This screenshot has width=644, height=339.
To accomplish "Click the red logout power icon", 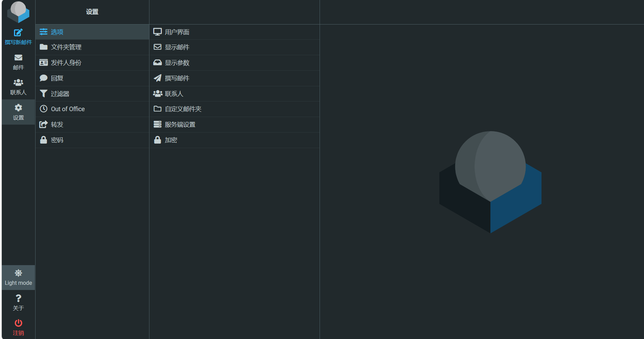I will point(18,323).
